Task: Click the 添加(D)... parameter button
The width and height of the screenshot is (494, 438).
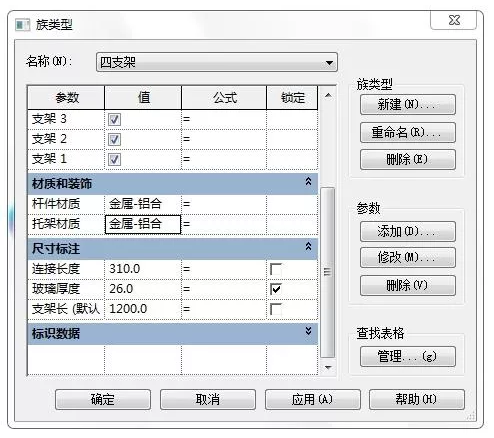Action: click(x=408, y=231)
